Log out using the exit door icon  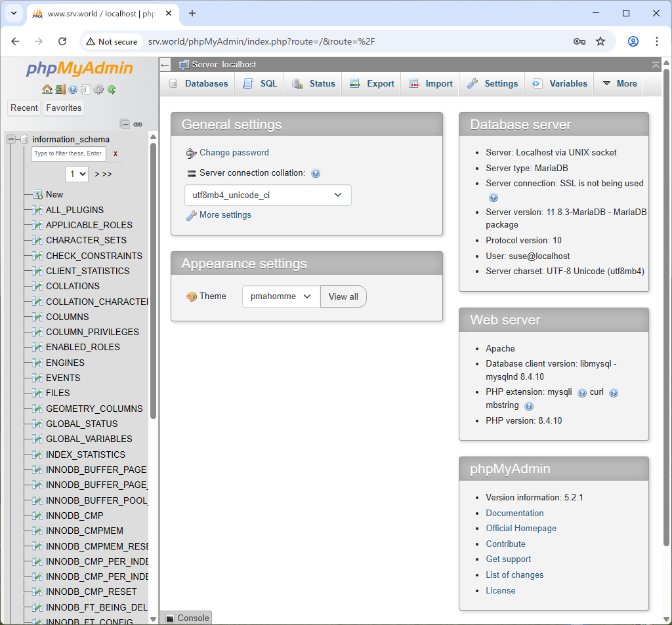(x=60, y=89)
